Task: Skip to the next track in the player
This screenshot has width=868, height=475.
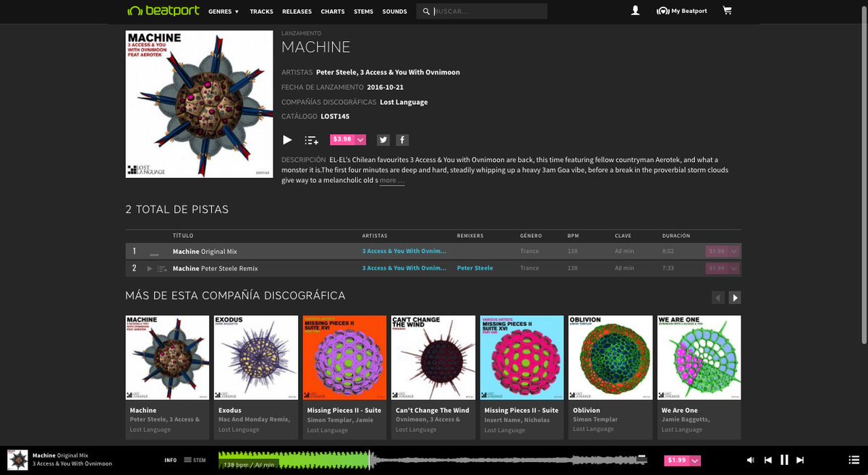Action: 800,459
